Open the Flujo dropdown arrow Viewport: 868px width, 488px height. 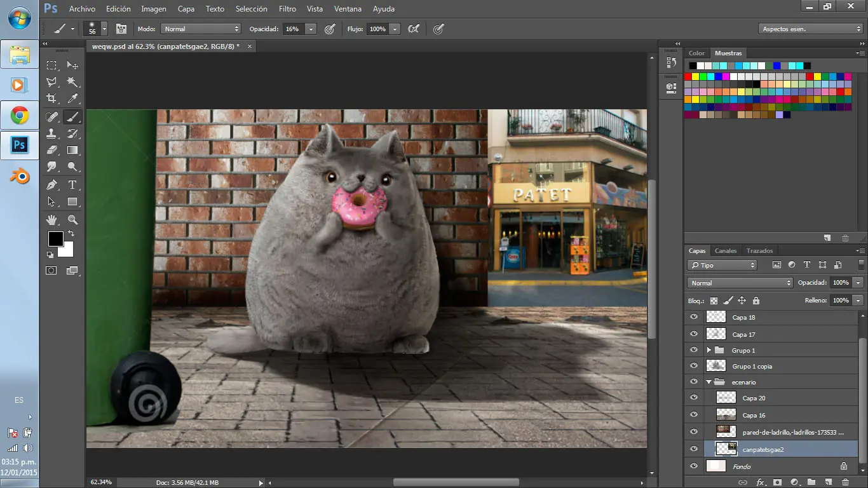click(x=395, y=29)
